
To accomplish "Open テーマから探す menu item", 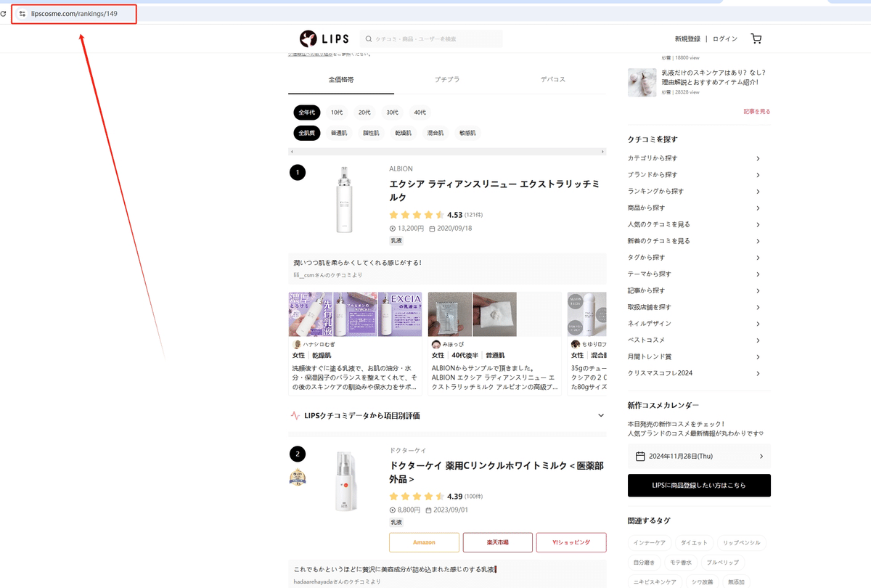I will pyautogui.click(x=650, y=274).
